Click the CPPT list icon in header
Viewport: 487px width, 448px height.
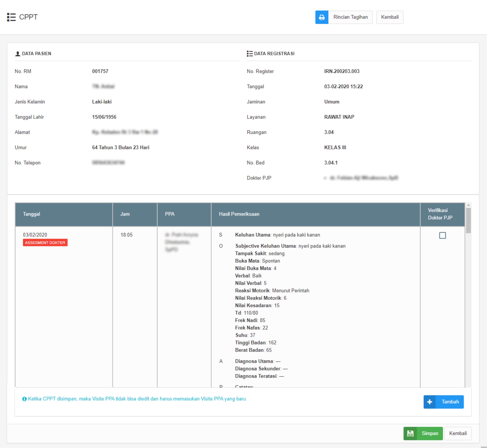pos(11,17)
